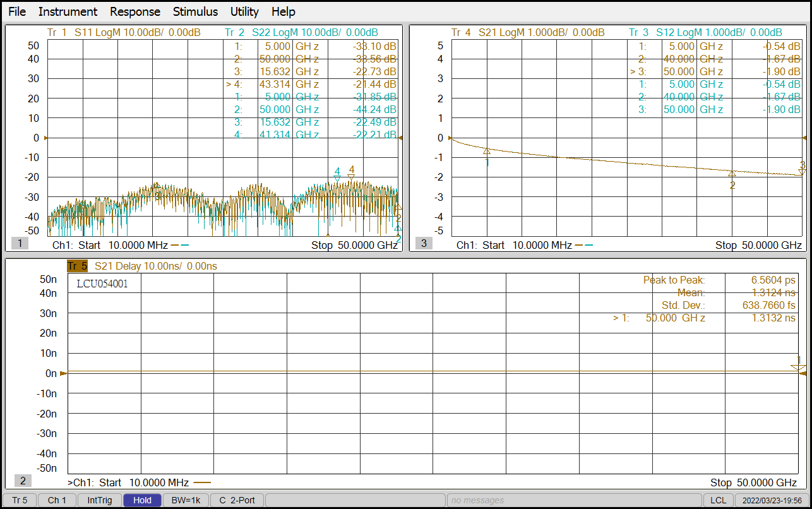The image size is (812, 509).
Task: Click the orange marker 4 triangle on S11
Action: [x=352, y=177]
